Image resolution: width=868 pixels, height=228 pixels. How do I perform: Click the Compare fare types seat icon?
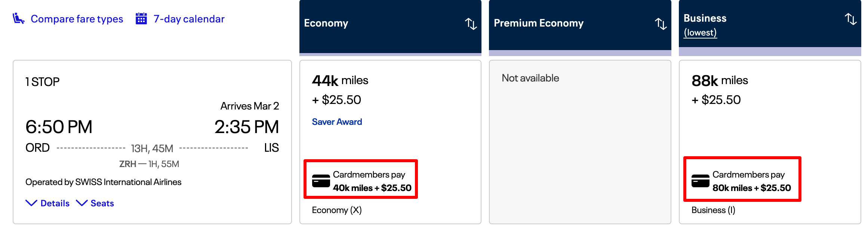point(18,18)
